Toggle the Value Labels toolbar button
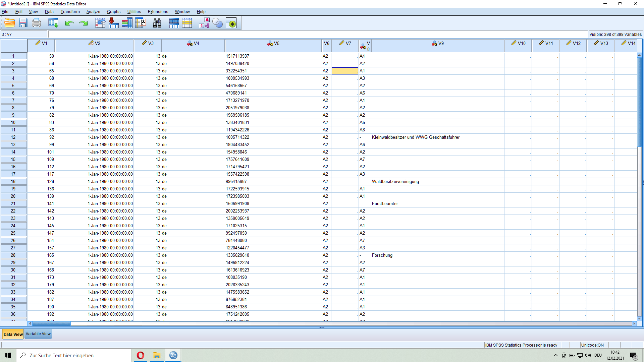644x362 pixels. pyautogui.click(x=204, y=23)
